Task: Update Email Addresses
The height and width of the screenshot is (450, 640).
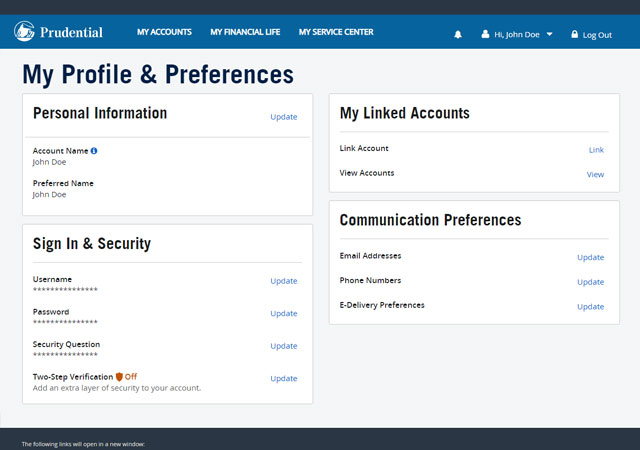Action: click(591, 257)
